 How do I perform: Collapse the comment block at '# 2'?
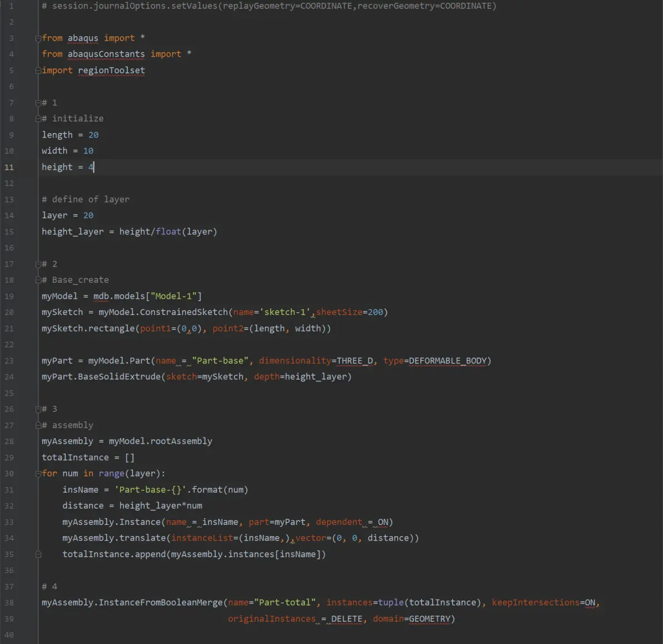coord(38,264)
